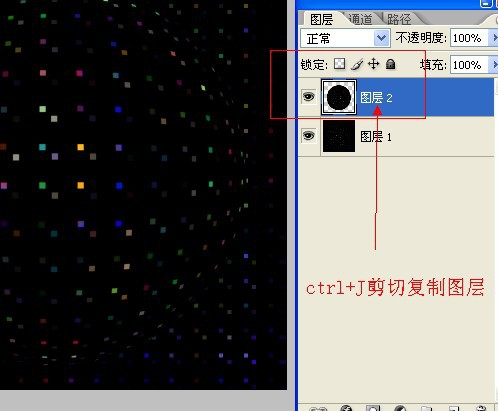Viewport: 498px width, 411px height.
Task: Click the 图层 2 layer name
Action: 376,98
